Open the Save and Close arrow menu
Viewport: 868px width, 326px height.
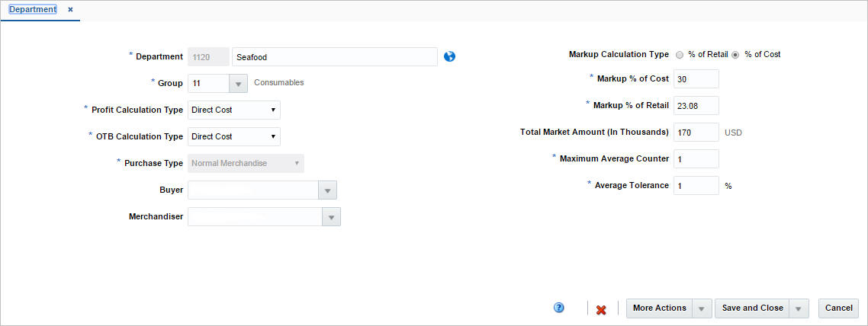click(799, 308)
